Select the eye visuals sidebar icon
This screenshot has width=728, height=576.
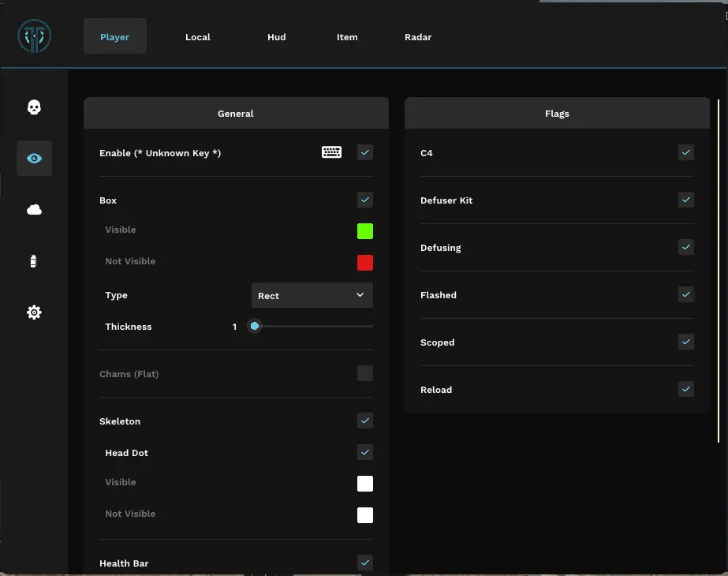tap(35, 159)
